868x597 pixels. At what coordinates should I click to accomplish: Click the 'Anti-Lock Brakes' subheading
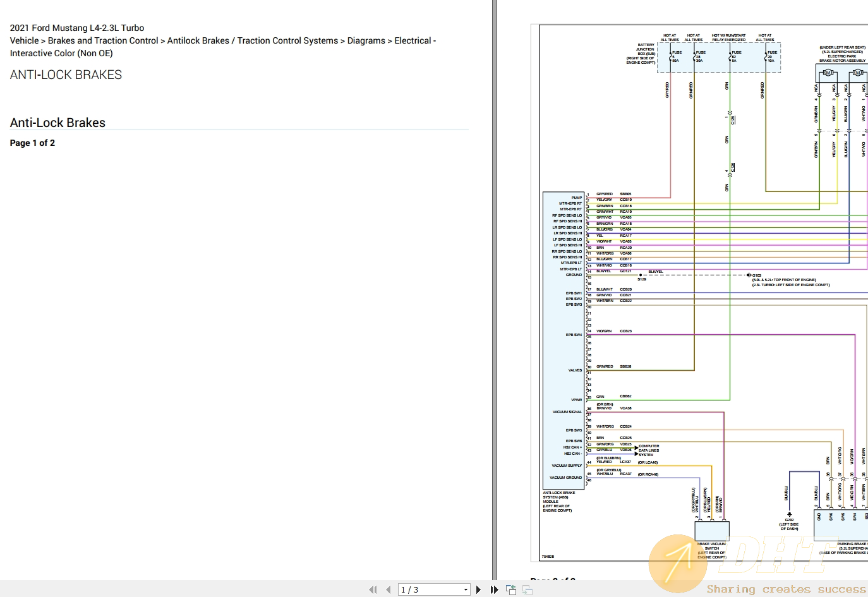click(57, 123)
